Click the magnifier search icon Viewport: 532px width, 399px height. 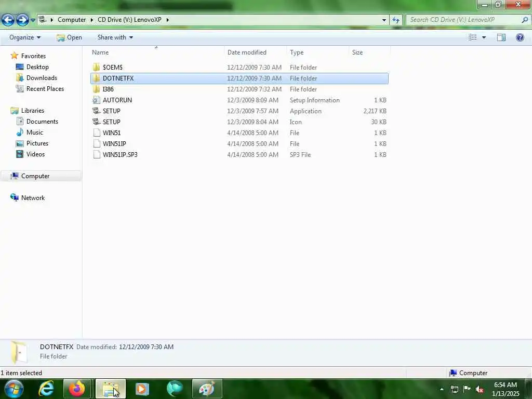pyautogui.click(x=525, y=20)
